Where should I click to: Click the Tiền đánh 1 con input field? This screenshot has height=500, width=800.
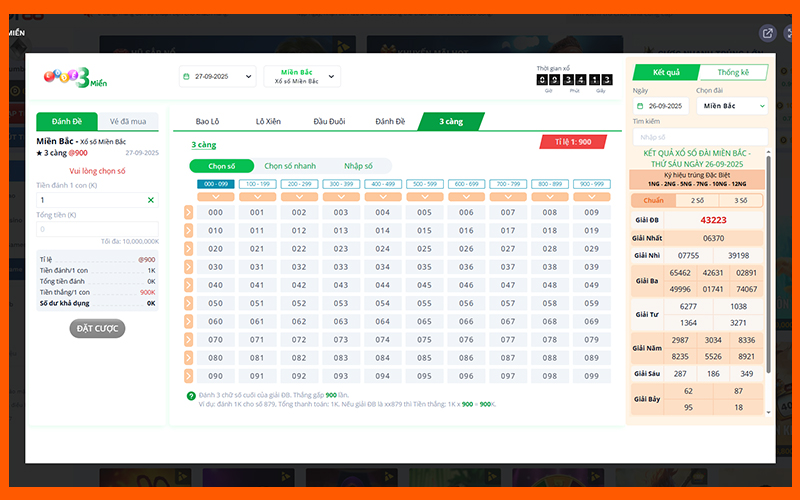click(x=97, y=200)
